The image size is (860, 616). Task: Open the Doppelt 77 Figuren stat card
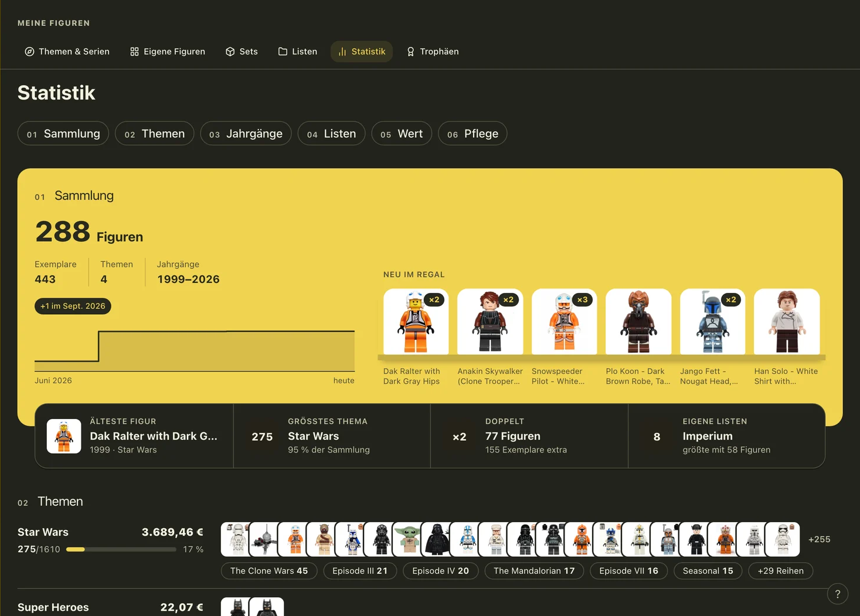pyautogui.click(x=529, y=435)
